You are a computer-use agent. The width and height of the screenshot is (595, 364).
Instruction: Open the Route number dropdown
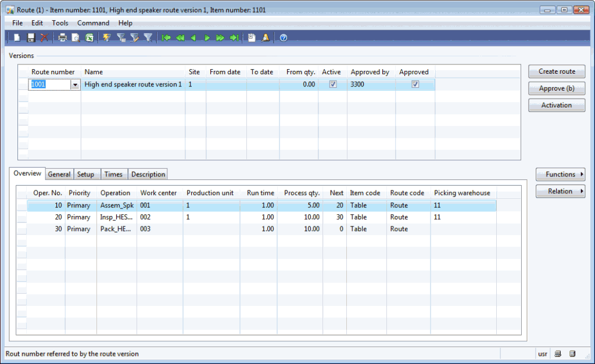click(76, 84)
